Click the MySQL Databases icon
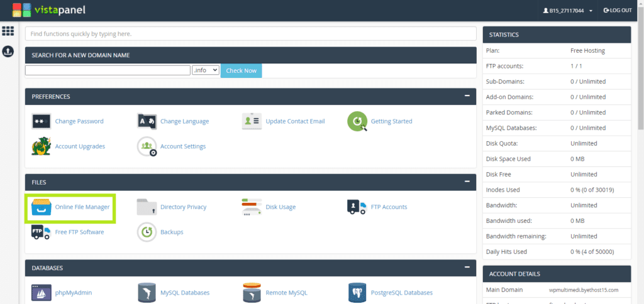The width and height of the screenshot is (644, 304). [x=147, y=293]
